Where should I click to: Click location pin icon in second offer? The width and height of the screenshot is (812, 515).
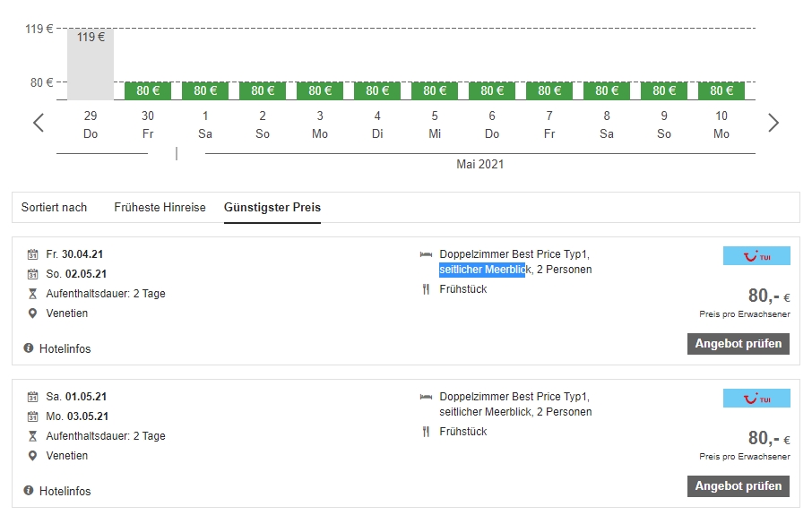[33, 456]
